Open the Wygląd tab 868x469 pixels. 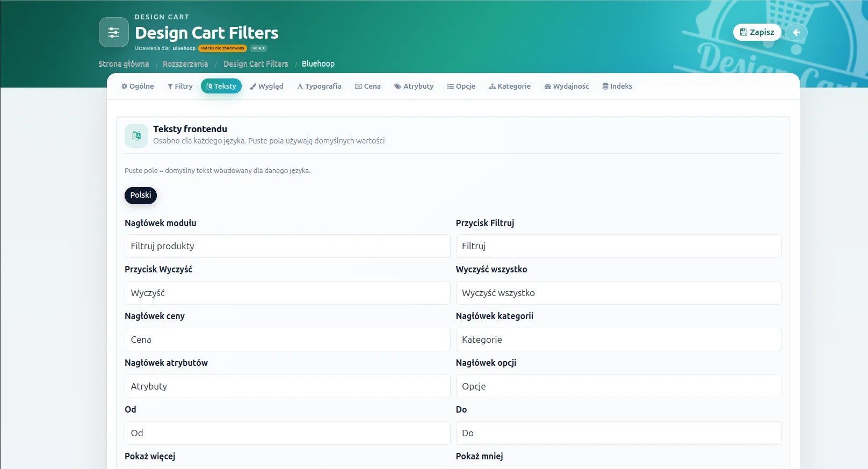pos(266,86)
